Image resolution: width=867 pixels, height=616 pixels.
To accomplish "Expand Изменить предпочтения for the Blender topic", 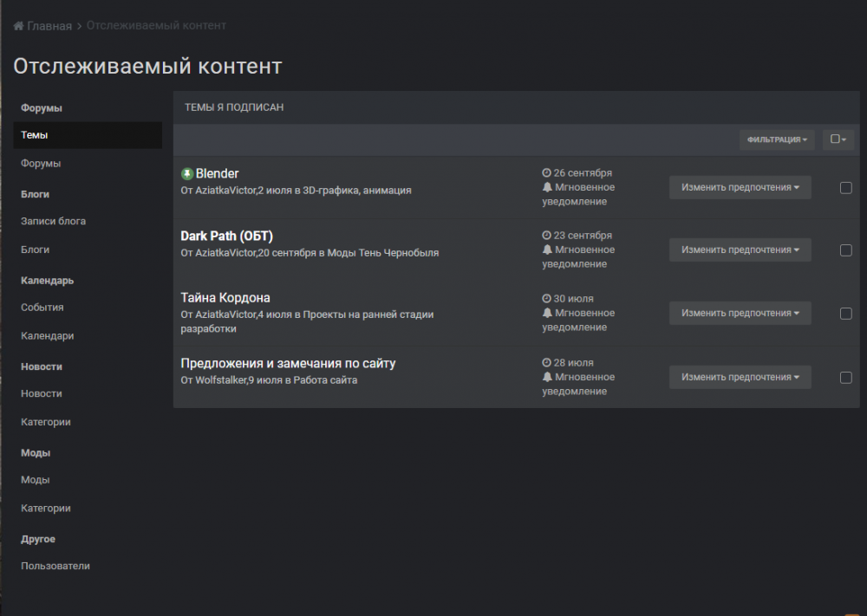I will (x=740, y=187).
